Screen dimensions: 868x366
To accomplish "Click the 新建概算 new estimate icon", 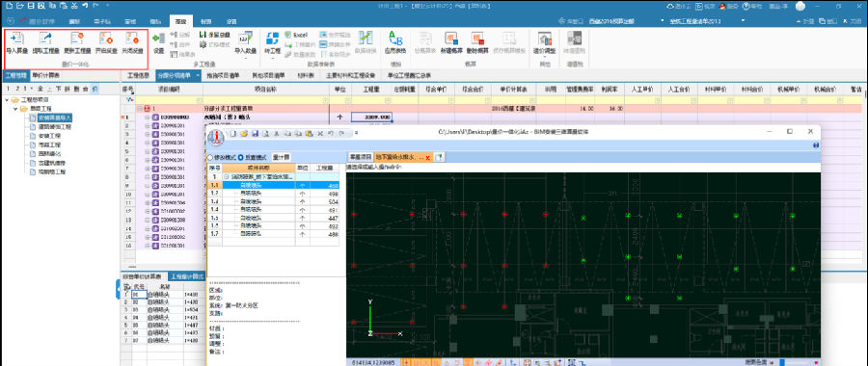I will pyautogui.click(x=451, y=39).
